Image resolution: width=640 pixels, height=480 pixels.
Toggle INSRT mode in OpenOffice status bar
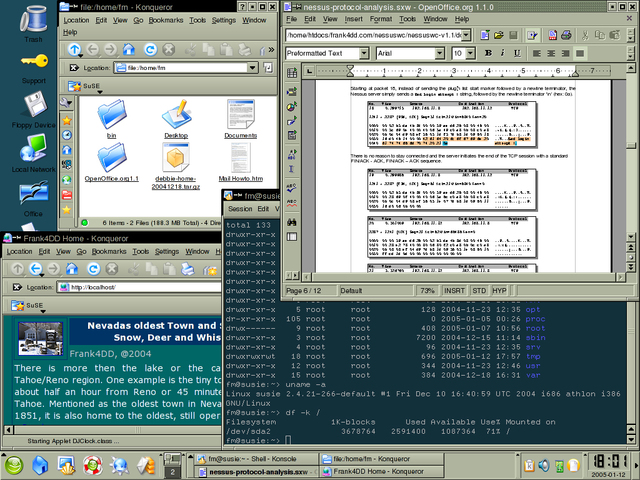click(454, 291)
